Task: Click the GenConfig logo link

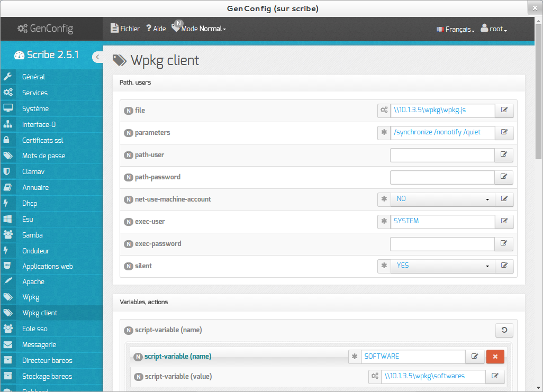Action: (x=46, y=29)
